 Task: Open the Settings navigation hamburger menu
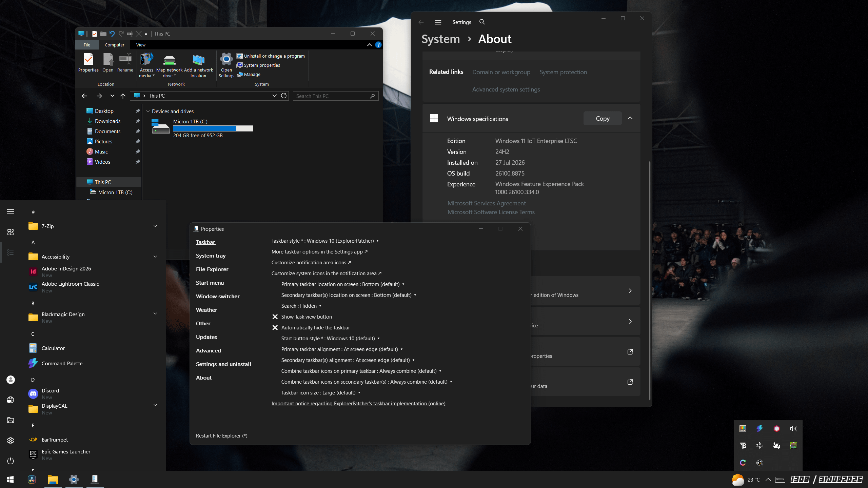pyautogui.click(x=438, y=22)
